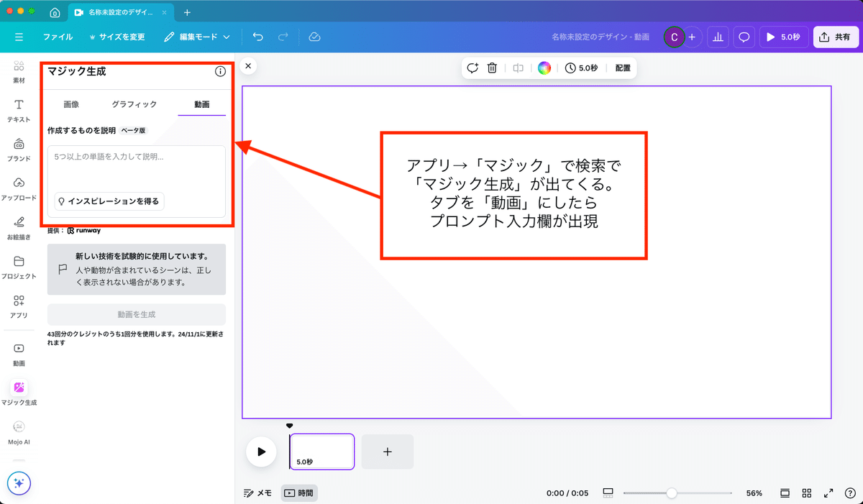Image resolution: width=863 pixels, height=504 pixels.
Task: Open the split page icon
Action: pyautogui.click(x=518, y=68)
